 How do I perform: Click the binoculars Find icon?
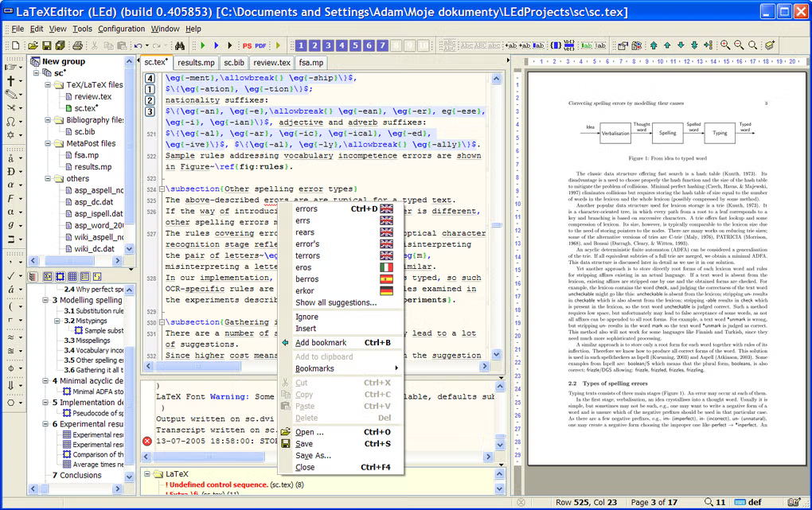pos(180,45)
